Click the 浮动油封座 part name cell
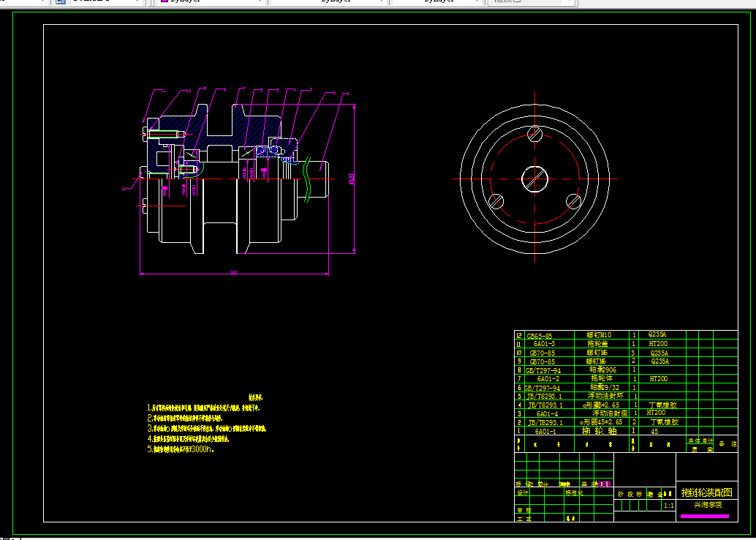The height and width of the screenshot is (540, 756). (610, 413)
